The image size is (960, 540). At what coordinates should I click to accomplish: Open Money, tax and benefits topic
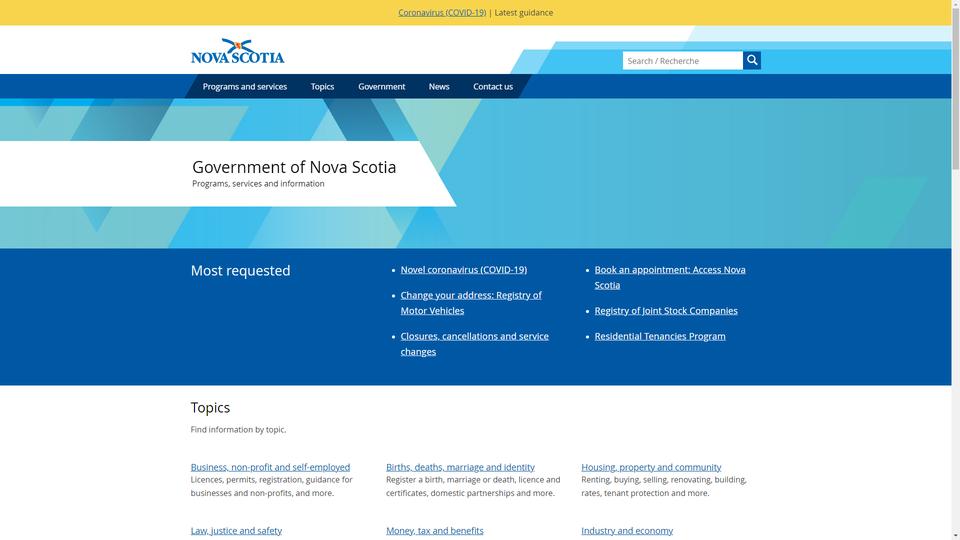click(x=435, y=531)
